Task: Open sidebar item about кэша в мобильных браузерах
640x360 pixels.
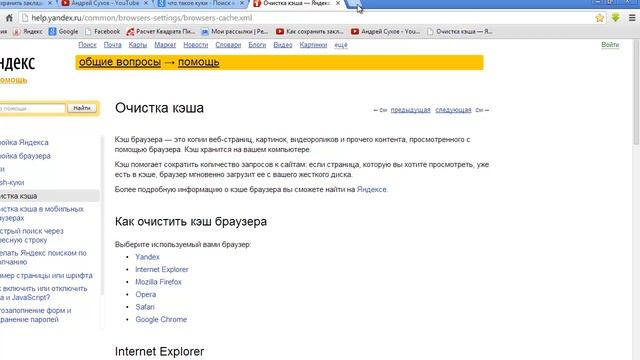Action: coord(42,213)
